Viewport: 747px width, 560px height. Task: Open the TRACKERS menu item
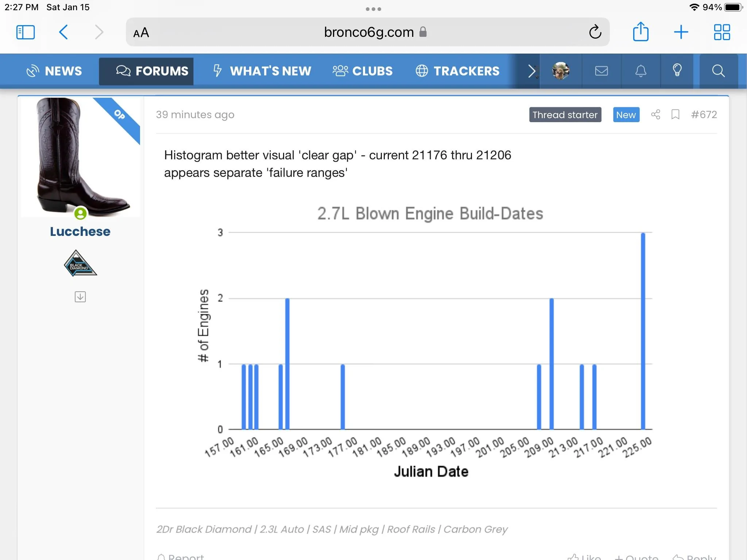457,71
